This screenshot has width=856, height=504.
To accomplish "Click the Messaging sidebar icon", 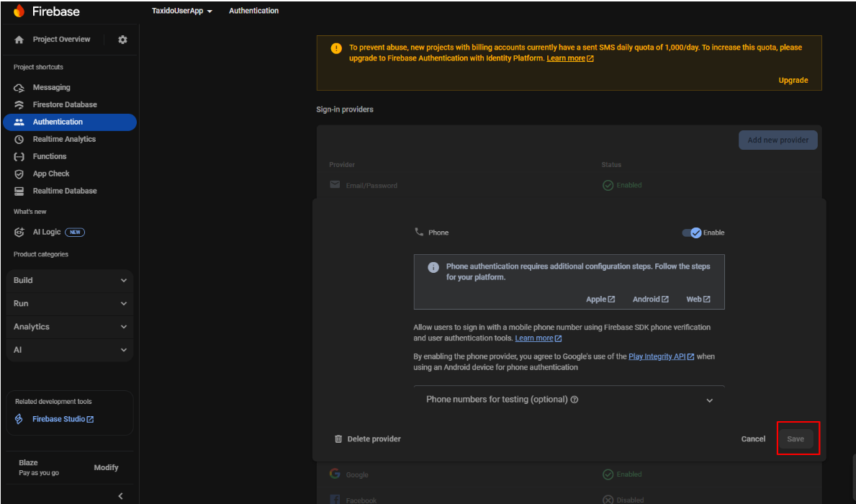I will click(19, 88).
